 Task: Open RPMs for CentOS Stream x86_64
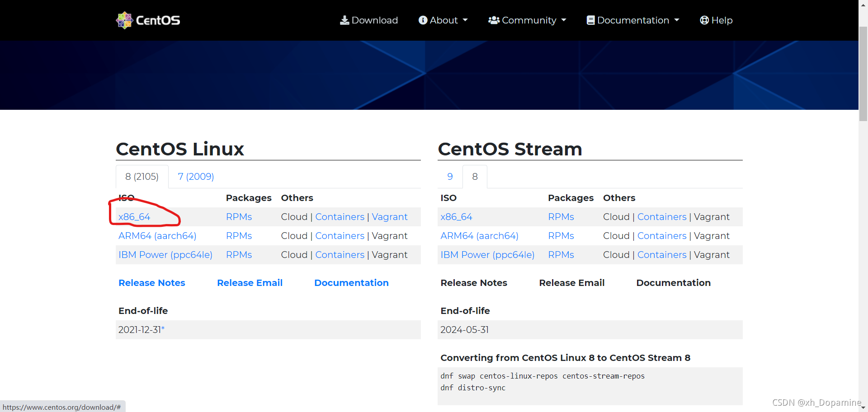(561, 217)
